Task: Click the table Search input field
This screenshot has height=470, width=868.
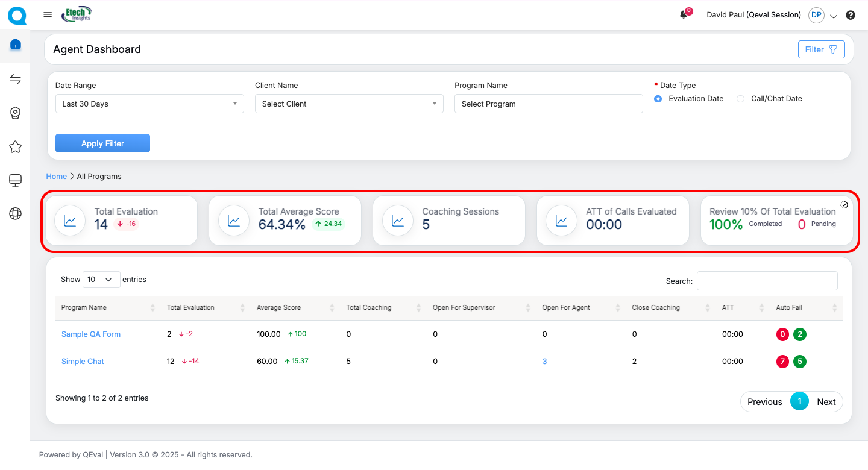Action: tap(767, 281)
